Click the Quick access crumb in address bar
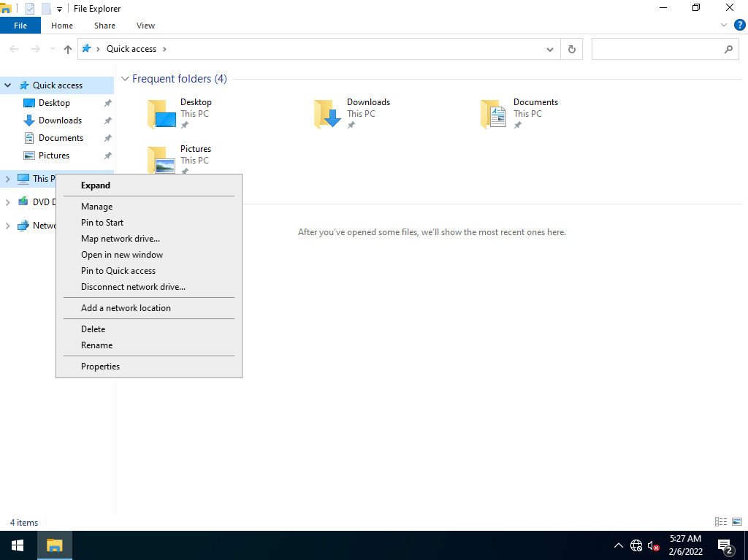 point(131,49)
